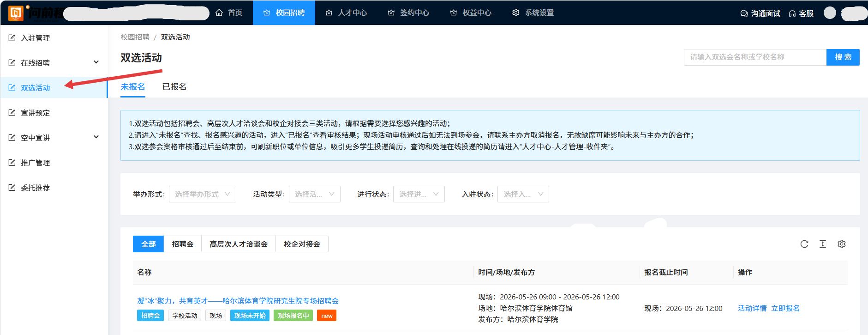Click the 现场未开始 status tag
This screenshot has height=335, width=868.
(x=250, y=316)
